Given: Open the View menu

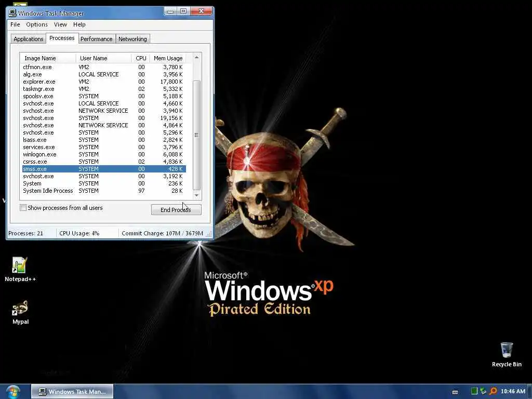Looking at the screenshot, I should click(x=60, y=24).
